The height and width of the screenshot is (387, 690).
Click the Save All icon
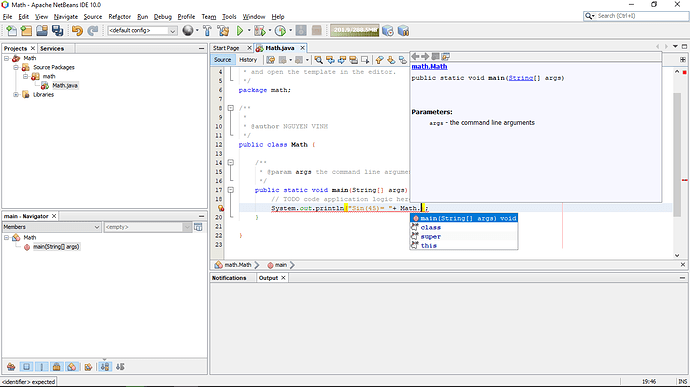click(x=57, y=30)
